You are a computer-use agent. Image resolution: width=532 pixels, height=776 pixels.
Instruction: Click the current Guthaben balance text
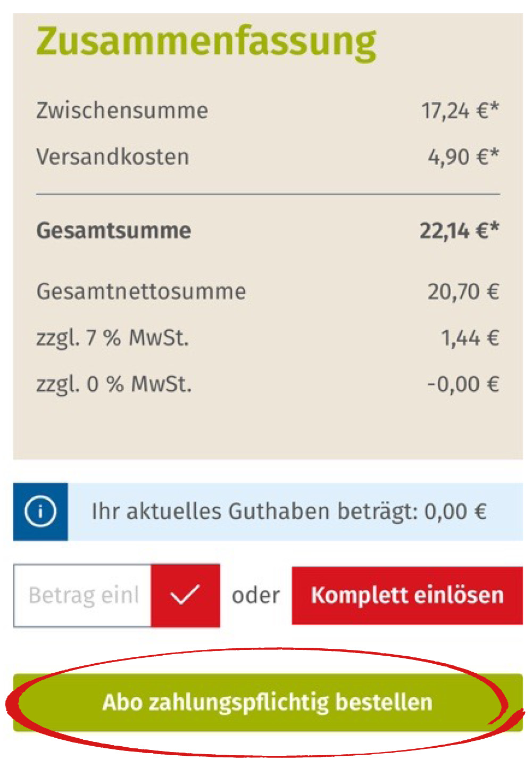[289, 511]
